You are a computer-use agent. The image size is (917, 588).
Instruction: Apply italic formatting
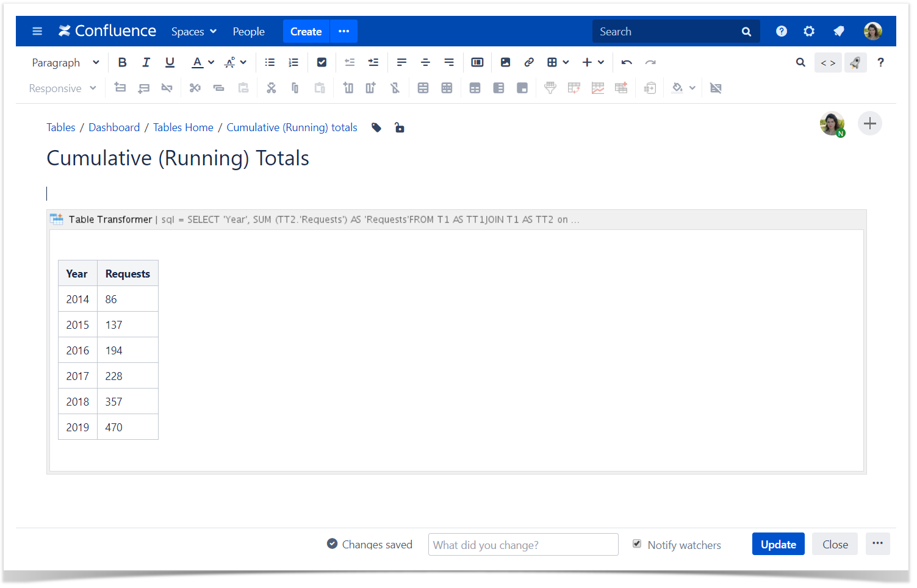pyautogui.click(x=146, y=62)
